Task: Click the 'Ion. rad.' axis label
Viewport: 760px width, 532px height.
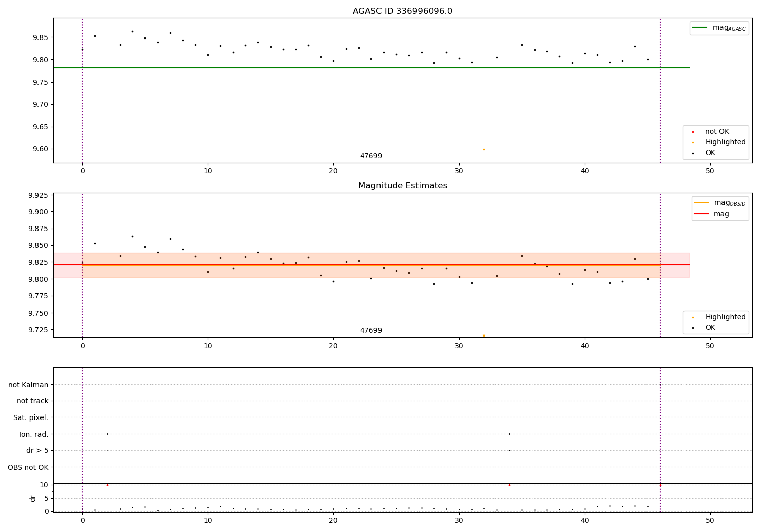Action: pos(34,434)
